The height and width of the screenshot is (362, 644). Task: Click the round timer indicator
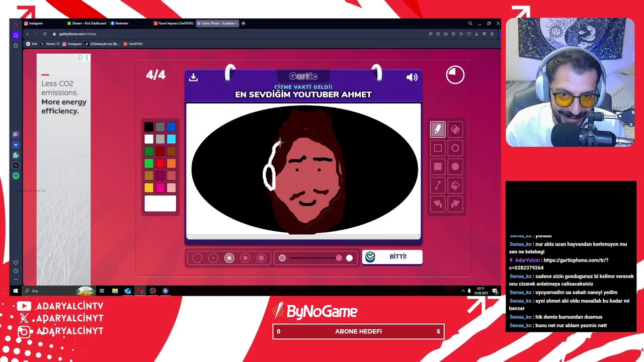point(455,75)
